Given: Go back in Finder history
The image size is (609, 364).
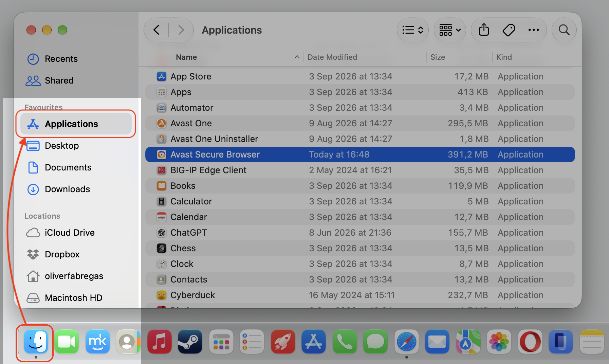Looking at the screenshot, I should pos(156,30).
